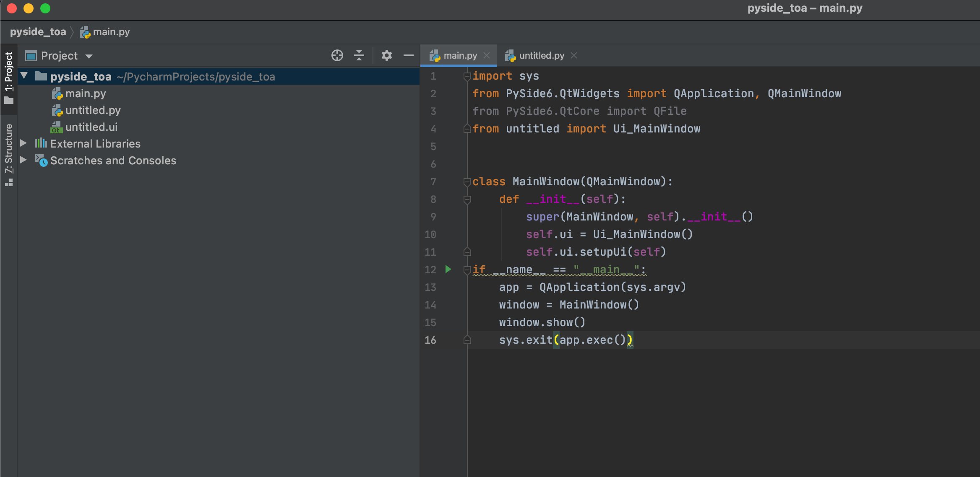Switch to the untitled.py editor tab

click(x=541, y=55)
